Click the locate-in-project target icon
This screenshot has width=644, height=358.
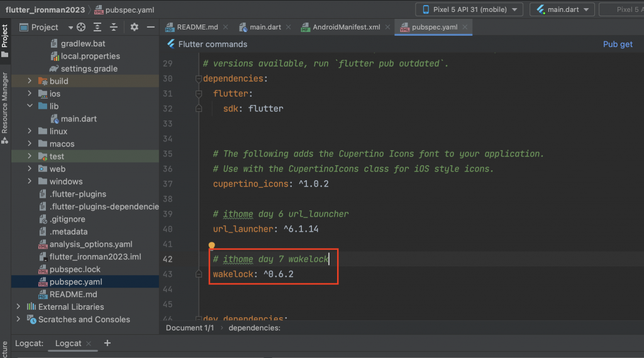(81, 27)
